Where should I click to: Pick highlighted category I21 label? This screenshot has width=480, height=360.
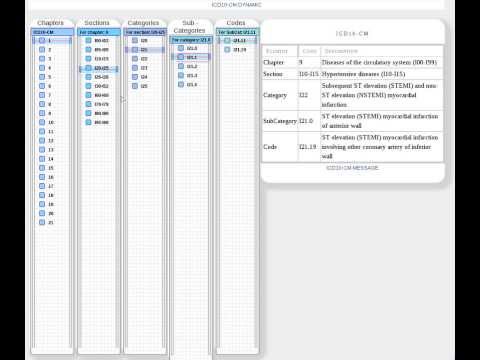(144, 50)
